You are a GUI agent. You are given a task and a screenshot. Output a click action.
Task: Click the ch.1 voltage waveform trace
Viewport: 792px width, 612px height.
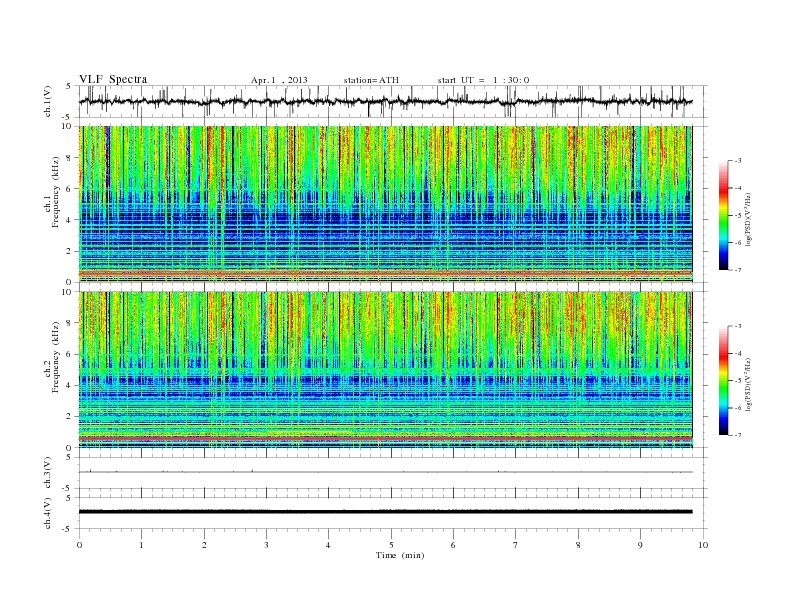coord(385,101)
